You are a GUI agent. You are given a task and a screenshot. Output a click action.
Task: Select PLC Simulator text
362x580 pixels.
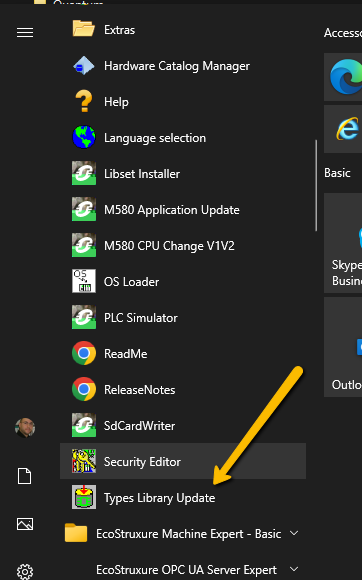click(141, 318)
